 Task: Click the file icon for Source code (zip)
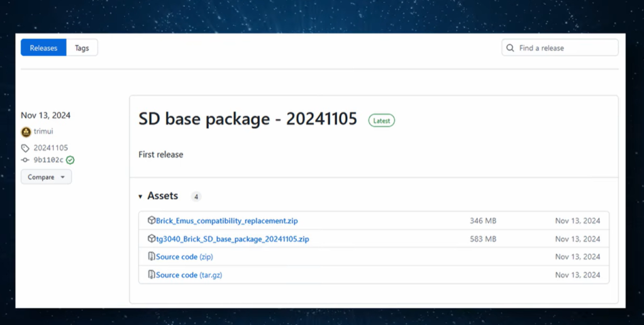point(152,256)
